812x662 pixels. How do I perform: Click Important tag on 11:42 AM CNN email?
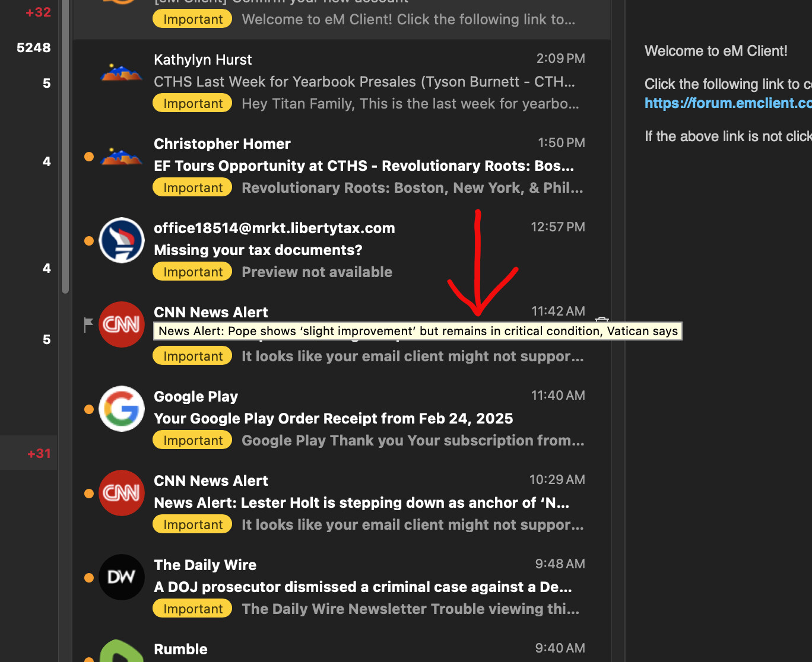pyautogui.click(x=192, y=356)
